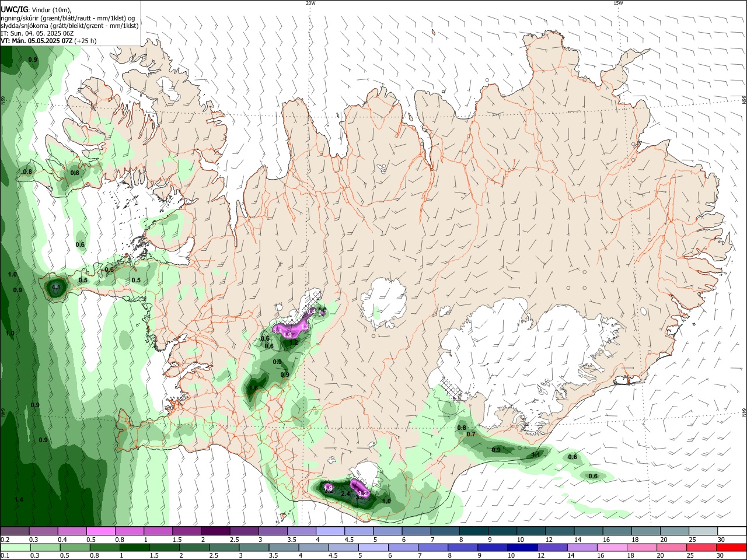Pick the upper legend swatch between 0.4 and 0.5
Image resolution: width=747 pixels, height=560 pixels.
coord(72,531)
